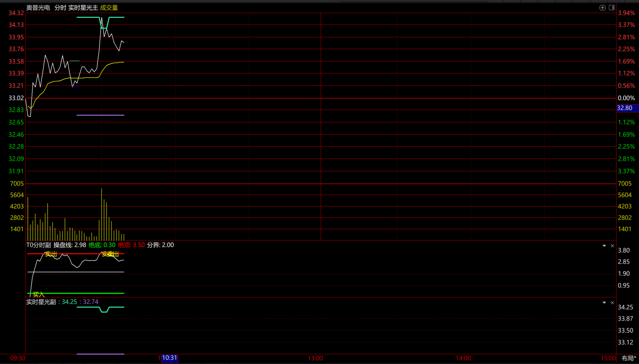Click the 绝底: 0.30 value

tap(102, 245)
